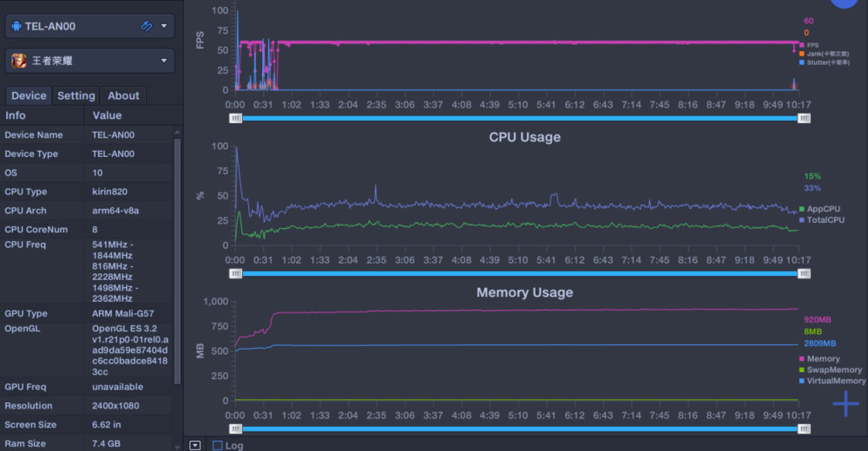Toggle the TotalCPU legend series
This screenshot has width=868, height=451.
pos(821,219)
